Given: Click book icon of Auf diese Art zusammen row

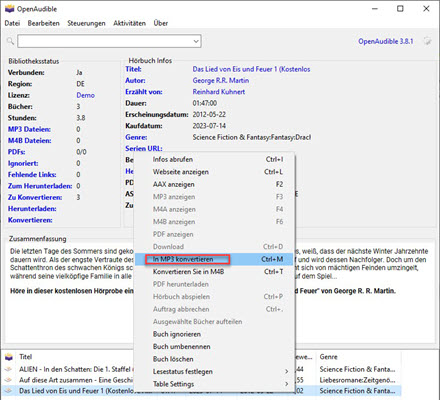Looking at the screenshot, I should point(9,380).
